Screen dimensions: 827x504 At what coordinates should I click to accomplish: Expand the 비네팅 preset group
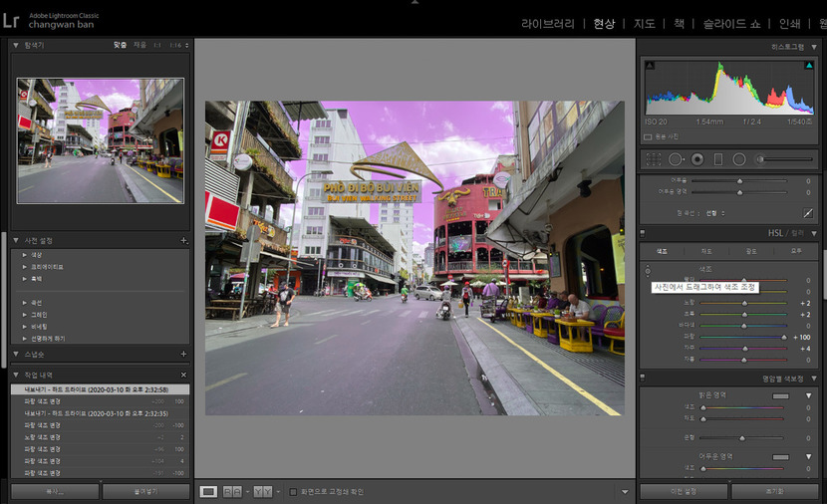tap(24, 327)
